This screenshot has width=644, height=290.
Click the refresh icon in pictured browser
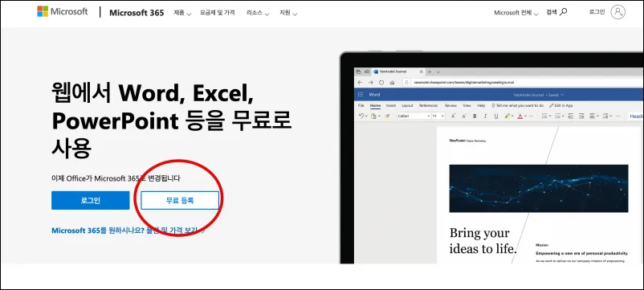pos(381,83)
